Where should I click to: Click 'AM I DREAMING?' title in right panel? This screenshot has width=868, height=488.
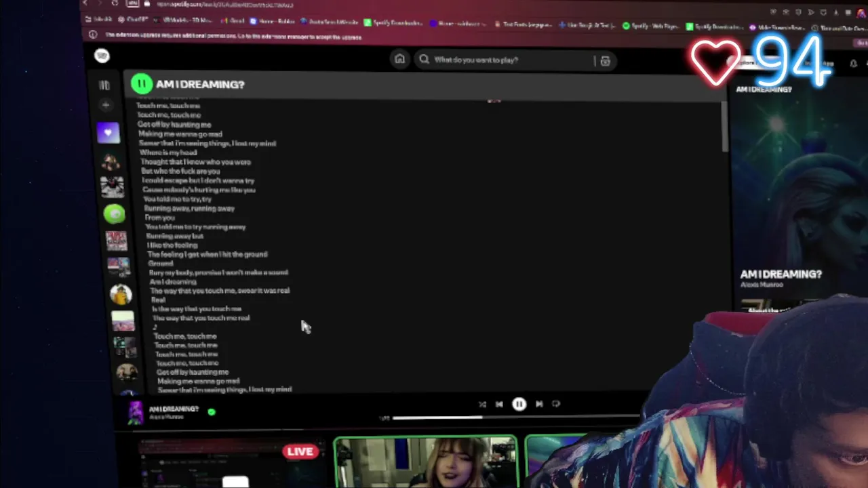click(781, 274)
